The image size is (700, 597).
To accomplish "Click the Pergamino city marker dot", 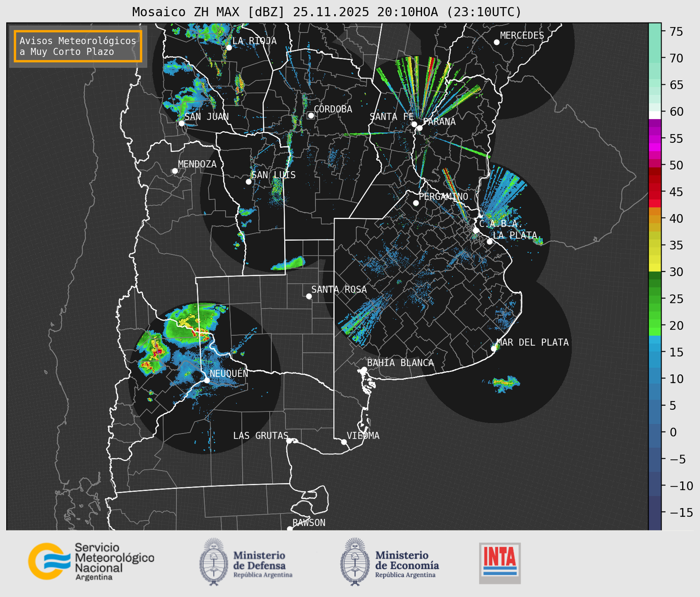I will (x=416, y=203).
